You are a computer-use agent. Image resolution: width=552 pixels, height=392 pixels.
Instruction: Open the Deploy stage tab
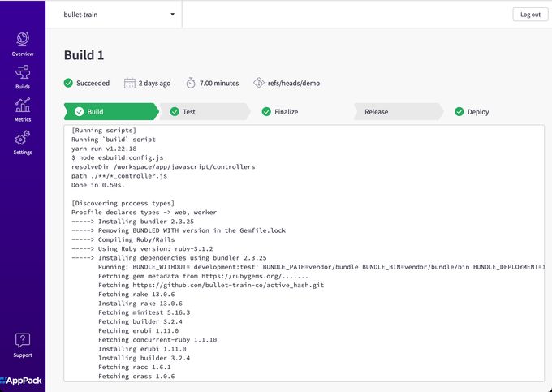478,112
